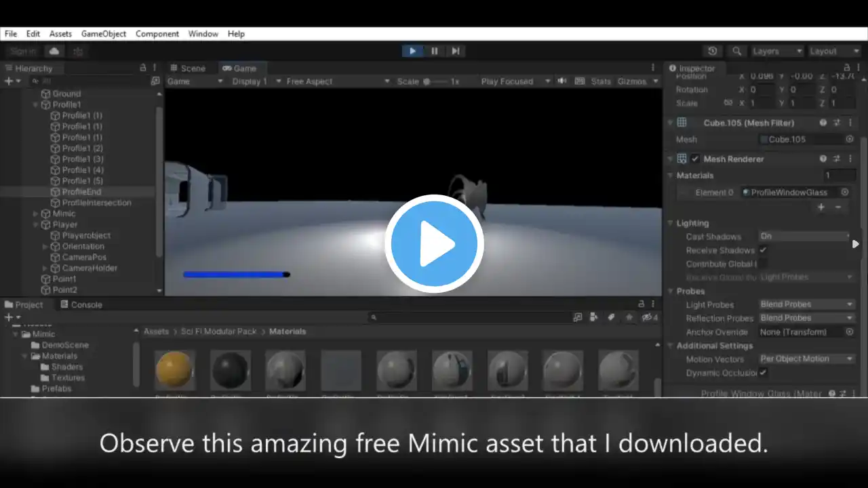
Task: Open the Game view more options dots
Action: (x=654, y=68)
